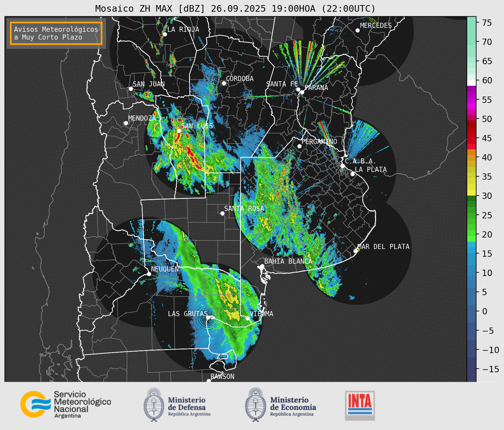Click the Pergamino city marker

click(x=299, y=146)
